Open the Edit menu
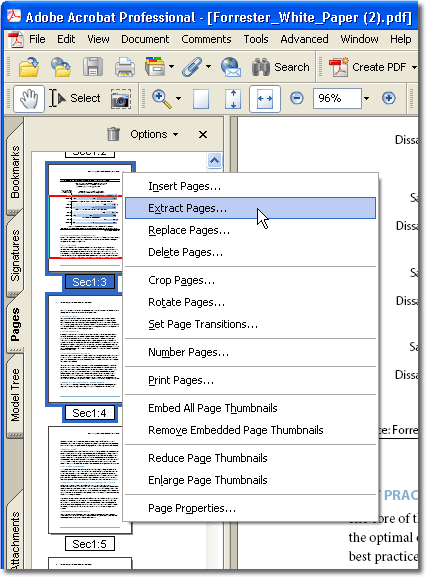The width and height of the screenshot is (428, 579). tap(66, 39)
